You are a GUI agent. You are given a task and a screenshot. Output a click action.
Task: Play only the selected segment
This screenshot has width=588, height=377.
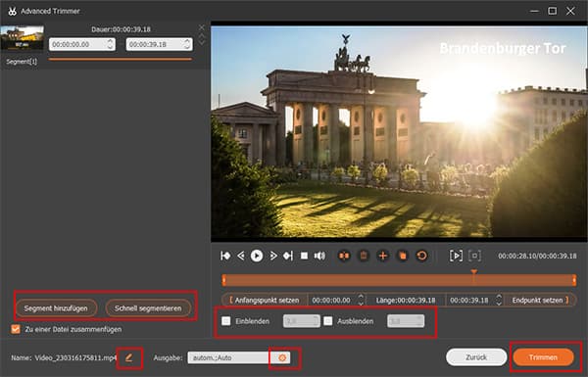[x=456, y=256]
